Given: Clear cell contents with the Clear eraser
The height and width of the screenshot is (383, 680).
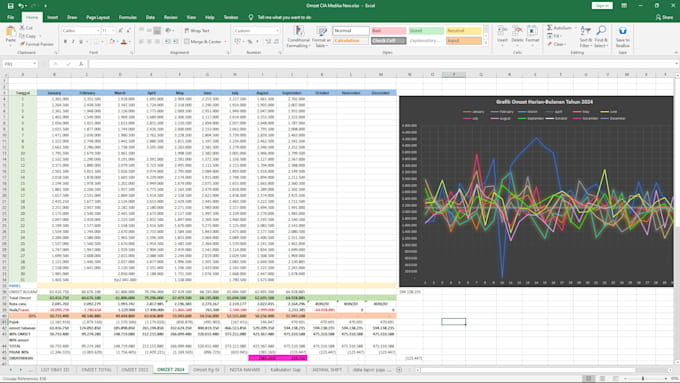Looking at the screenshot, I should (x=556, y=44).
